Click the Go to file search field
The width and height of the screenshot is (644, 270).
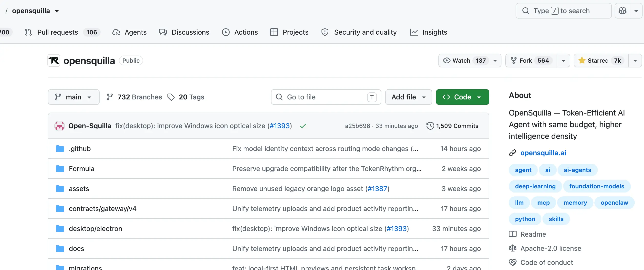[x=326, y=97]
